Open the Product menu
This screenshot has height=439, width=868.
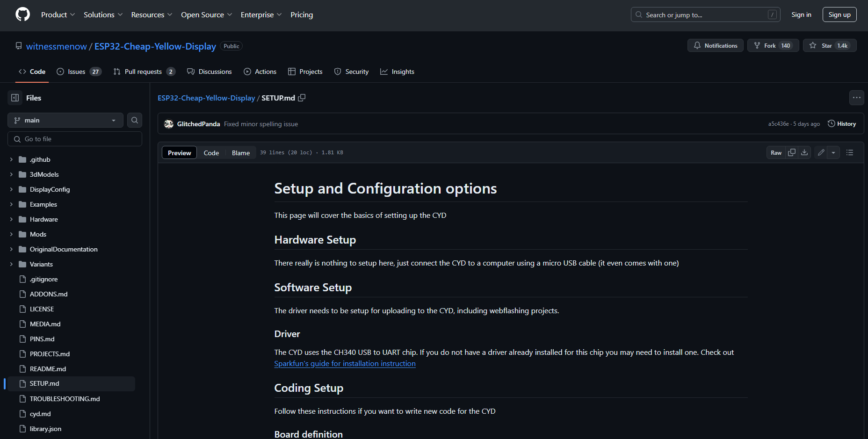(x=58, y=14)
